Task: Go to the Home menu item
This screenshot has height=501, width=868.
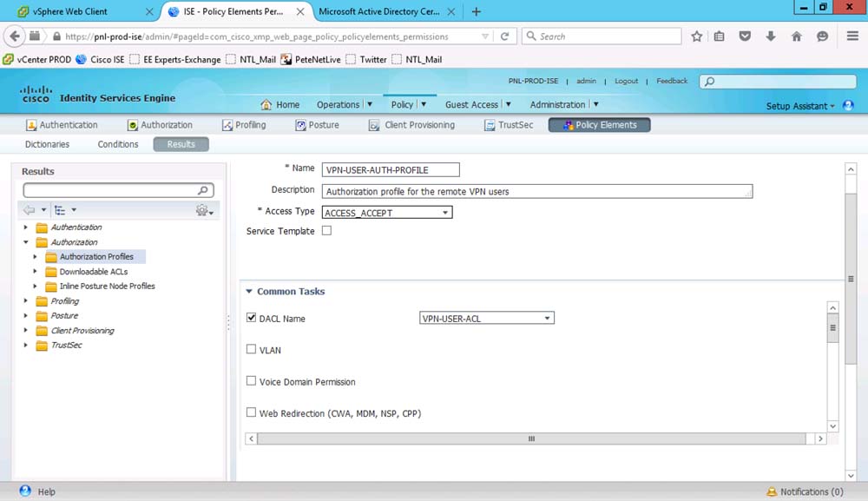Action: [x=280, y=105]
